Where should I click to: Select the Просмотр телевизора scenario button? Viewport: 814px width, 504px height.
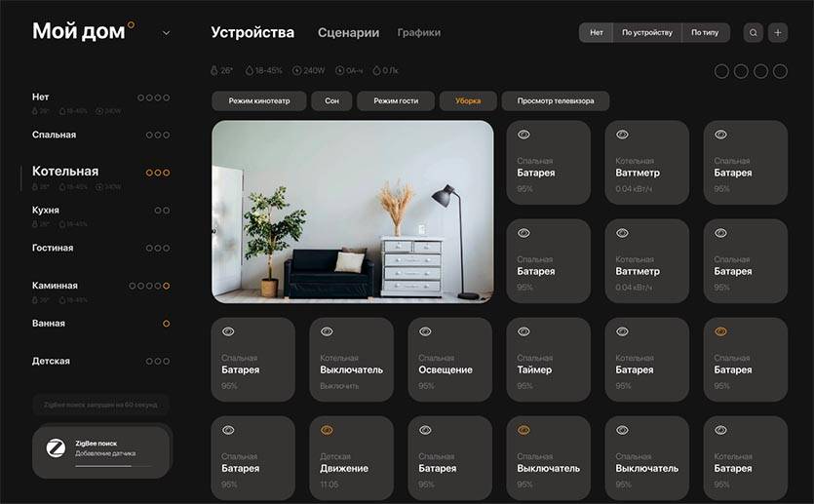point(555,100)
